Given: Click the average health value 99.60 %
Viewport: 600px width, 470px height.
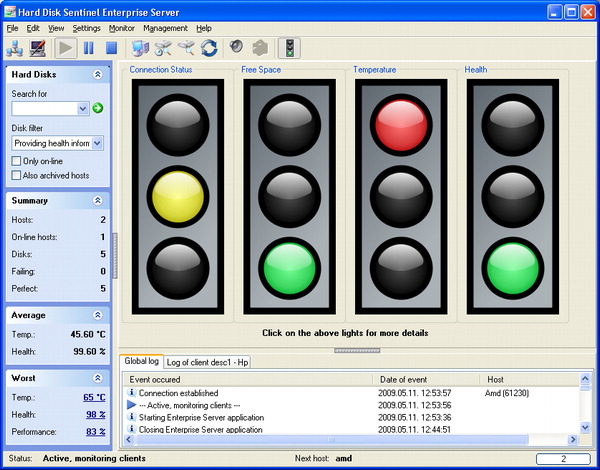Looking at the screenshot, I should pyautogui.click(x=89, y=351).
